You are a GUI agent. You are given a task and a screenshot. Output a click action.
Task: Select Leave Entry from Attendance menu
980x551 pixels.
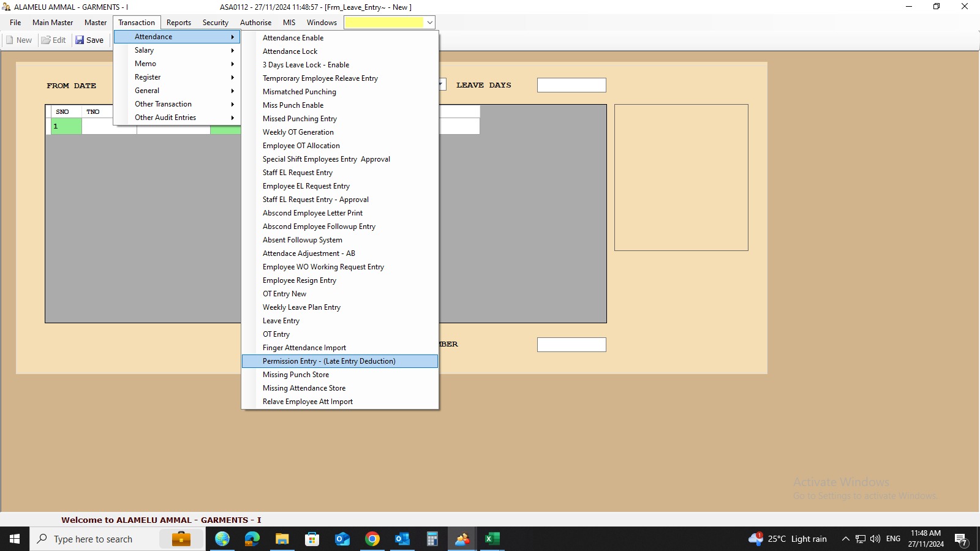click(x=281, y=321)
